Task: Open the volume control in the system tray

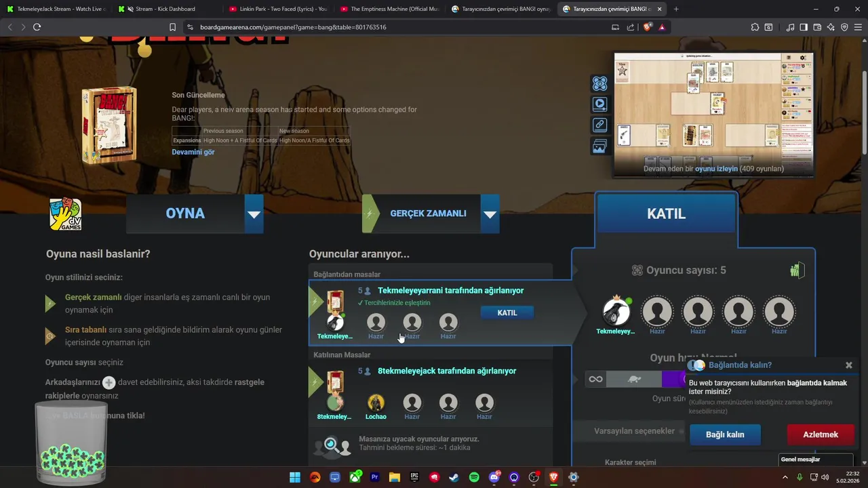Action: point(825,477)
